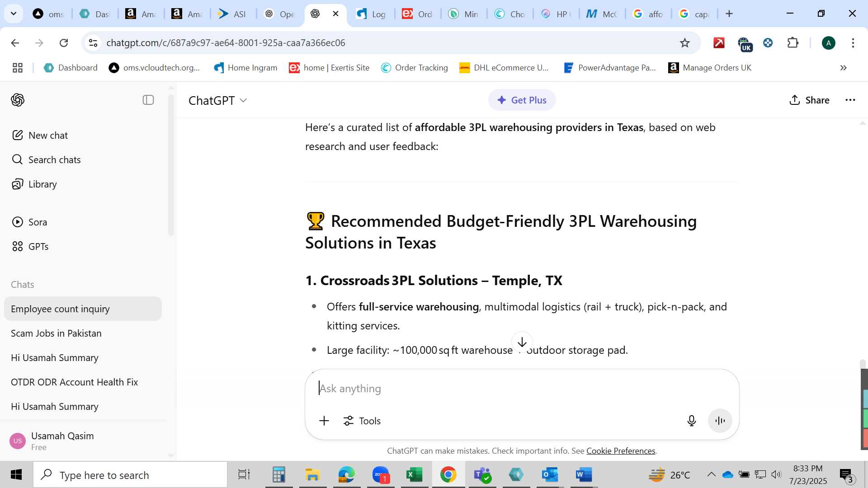Click the volume speaker tray icon
The image size is (868, 488).
(x=776, y=474)
